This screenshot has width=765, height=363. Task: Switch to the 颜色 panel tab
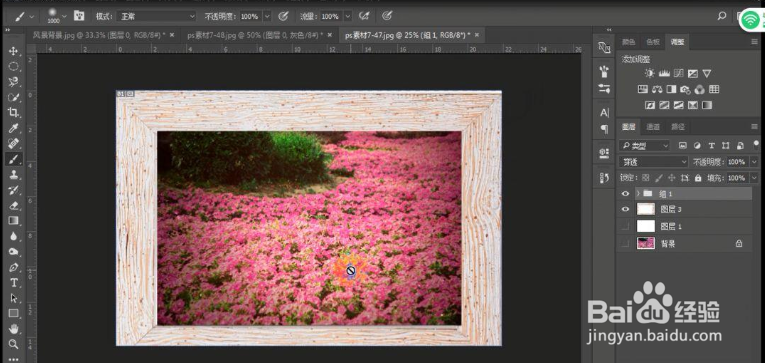[628, 42]
